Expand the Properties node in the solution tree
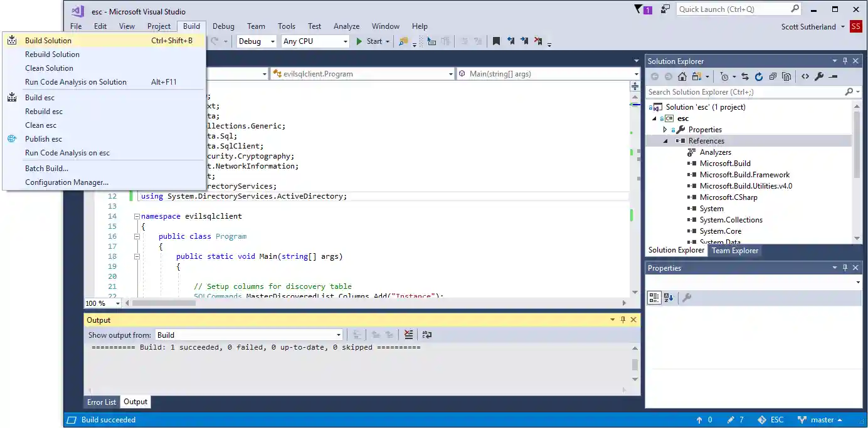Viewport: 868px width, 428px height. [665, 130]
